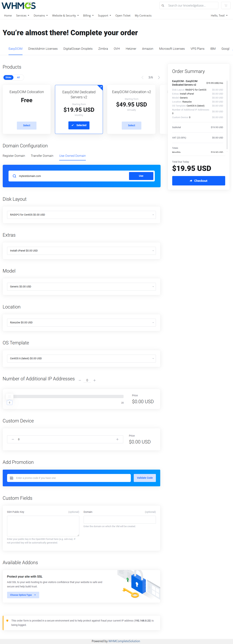Click the Checkout button

point(199,181)
